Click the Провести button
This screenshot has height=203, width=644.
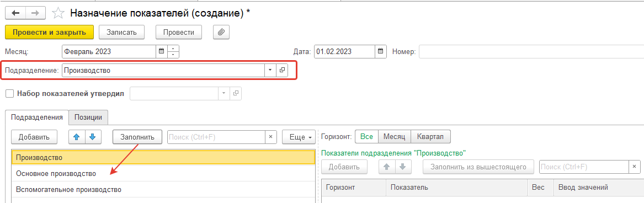coord(179,32)
